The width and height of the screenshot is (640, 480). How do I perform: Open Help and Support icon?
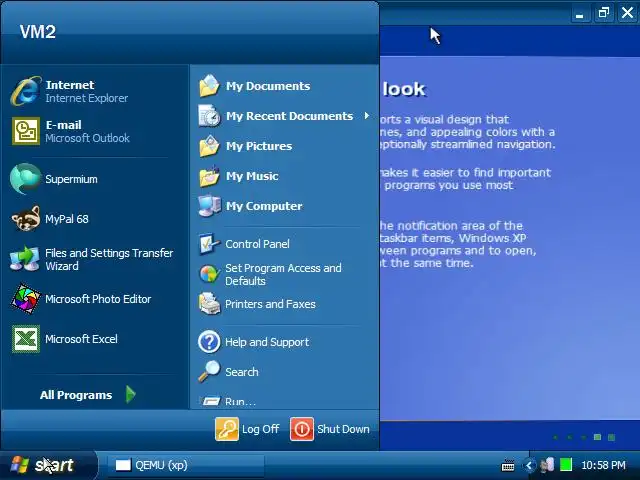tap(209, 342)
